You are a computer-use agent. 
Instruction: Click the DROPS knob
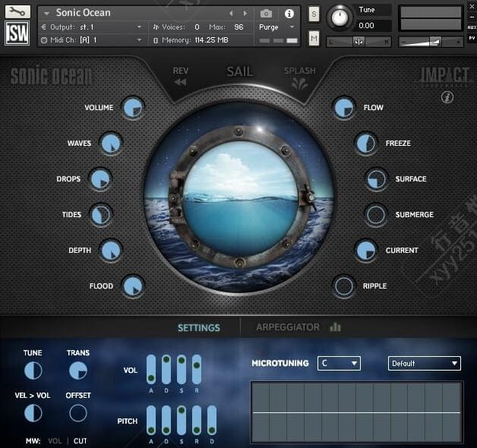100,179
